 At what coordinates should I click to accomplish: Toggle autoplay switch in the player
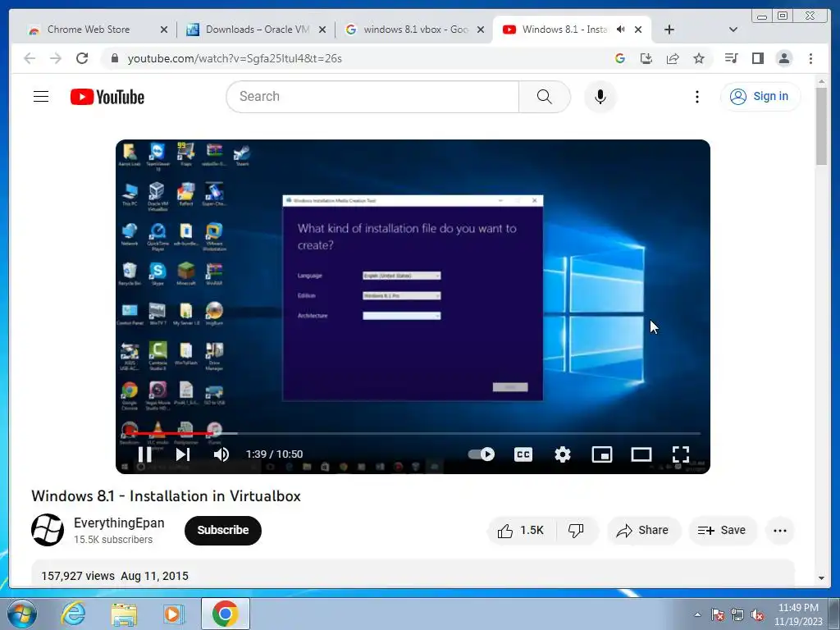[481, 454]
